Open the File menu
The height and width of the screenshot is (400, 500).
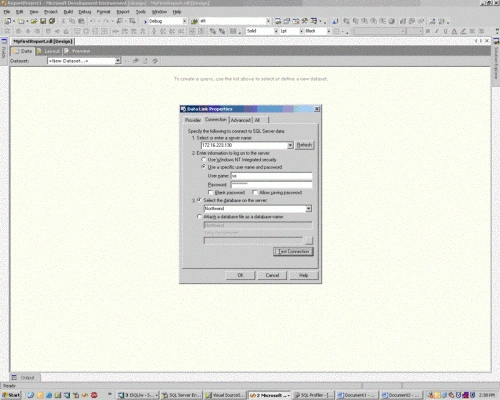point(7,12)
